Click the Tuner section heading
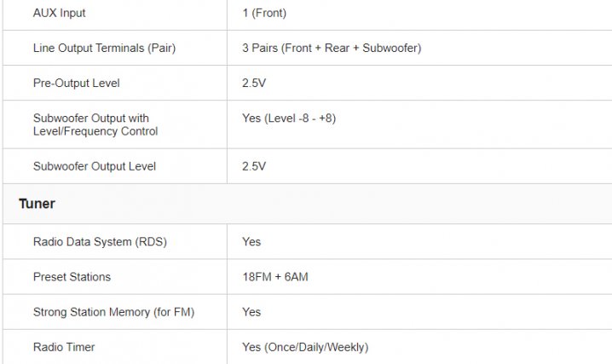The height and width of the screenshot is (364, 612). (38, 205)
